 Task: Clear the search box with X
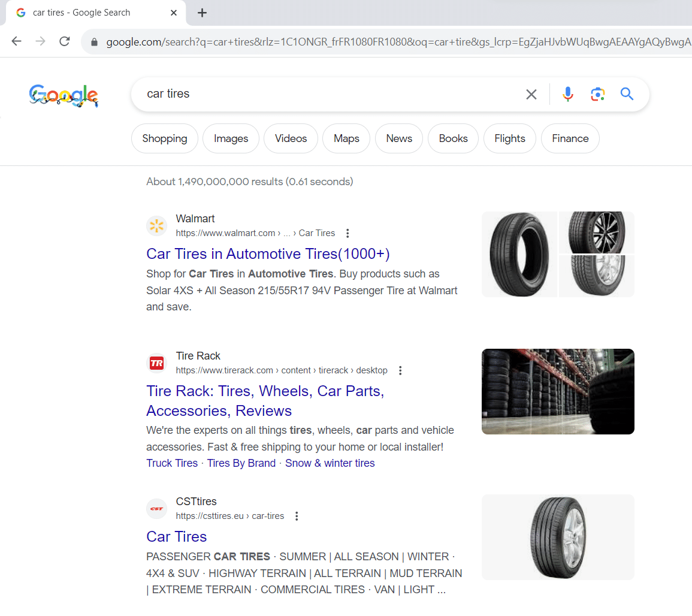point(531,94)
